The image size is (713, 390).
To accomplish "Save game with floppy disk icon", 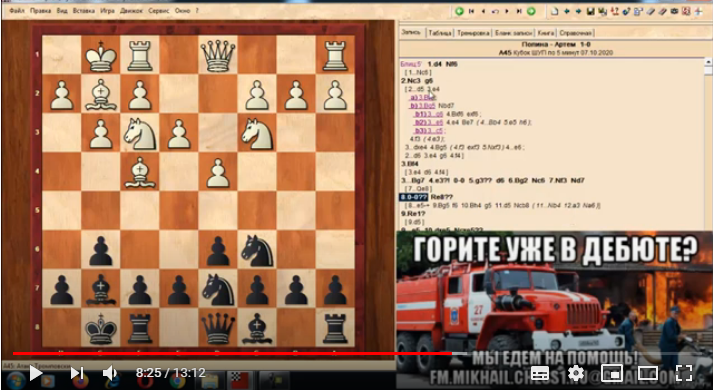I will click(x=590, y=11).
